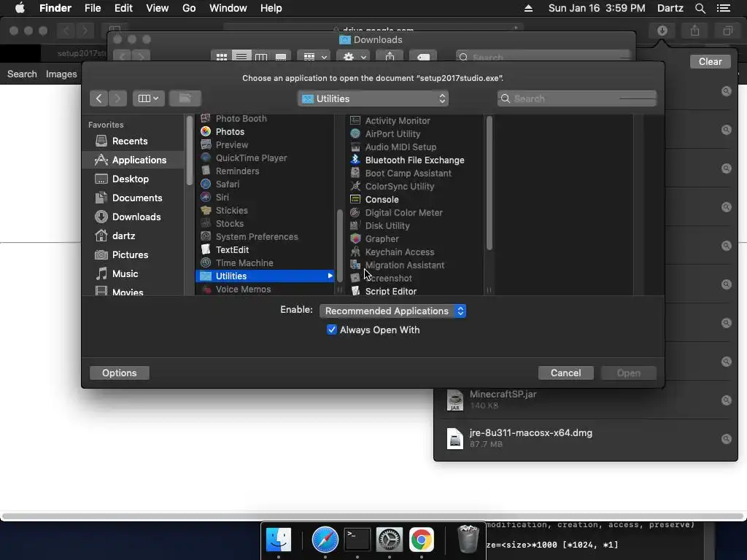Click Applications column scrollbar
Viewport: 747px width, 560px height.
tap(340, 246)
